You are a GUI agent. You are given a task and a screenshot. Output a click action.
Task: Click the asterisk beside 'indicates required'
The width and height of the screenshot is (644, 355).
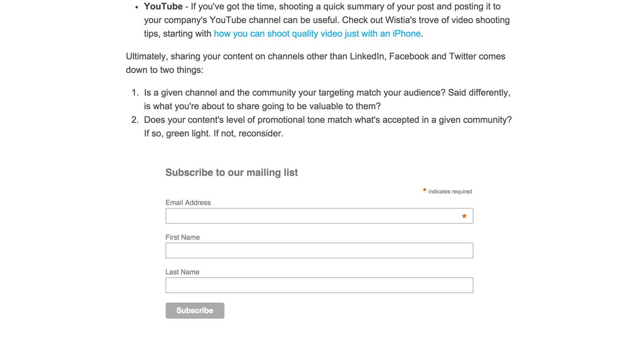point(425,190)
